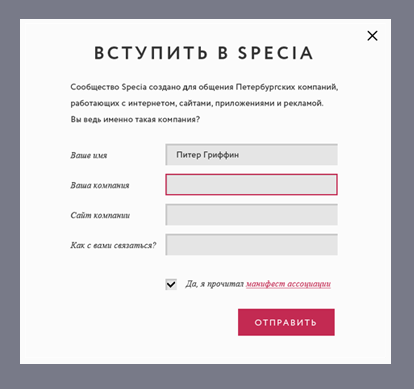The width and height of the screenshot is (414, 389).
Task: Click the "Ваша компания" label
Action: pos(100,185)
